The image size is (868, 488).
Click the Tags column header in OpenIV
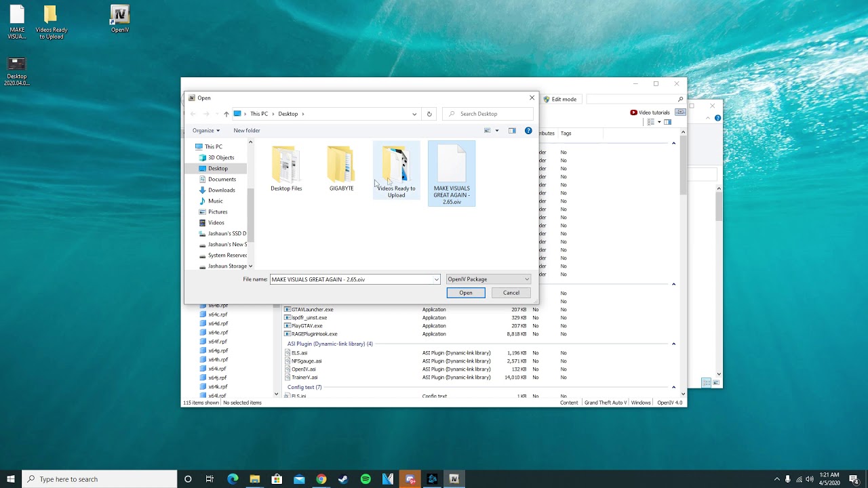[x=566, y=134]
